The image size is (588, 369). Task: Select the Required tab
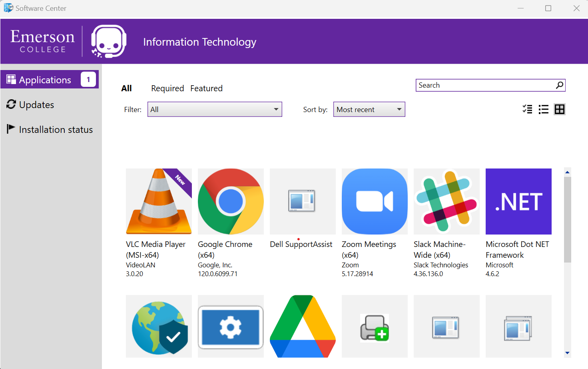167,88
